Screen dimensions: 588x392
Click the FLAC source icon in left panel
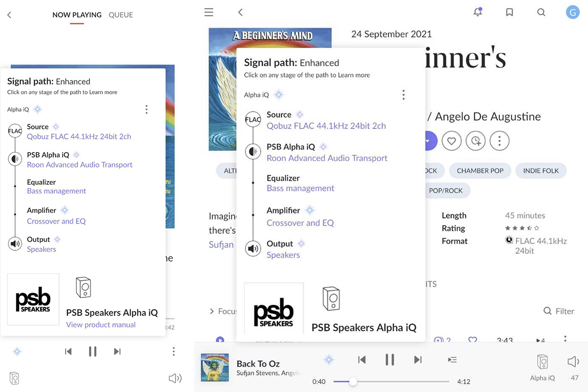[15, 131]
